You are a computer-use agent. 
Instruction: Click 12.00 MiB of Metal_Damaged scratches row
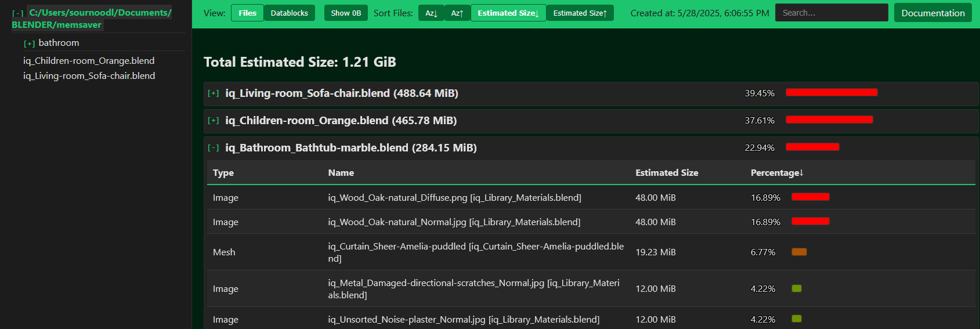click(656, 289)
